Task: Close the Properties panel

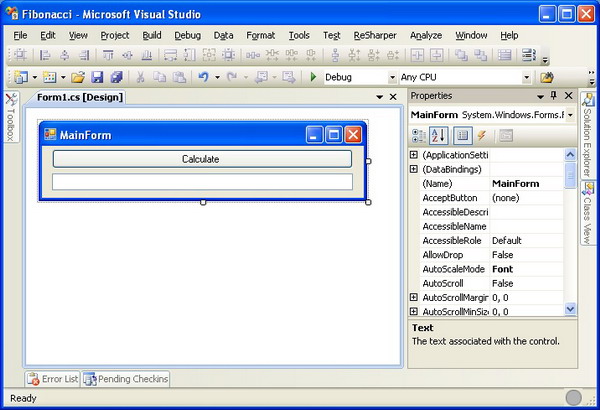Action: [569, 96]
